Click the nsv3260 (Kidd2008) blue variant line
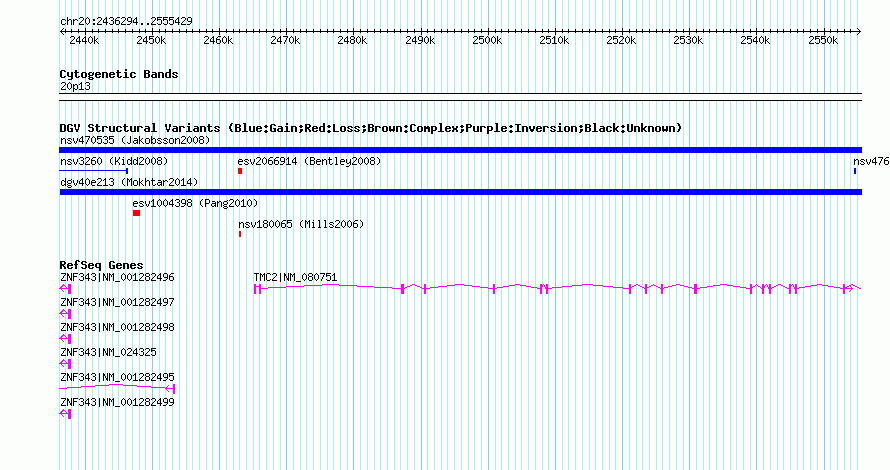The height and width of the screenshot is (470, 890). (94, 170)
